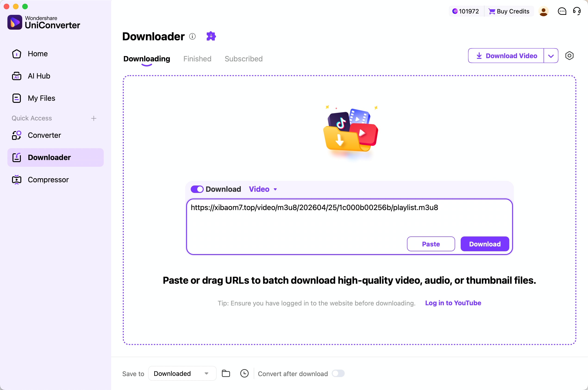Image resolution: width=588 pixels, height=390 pixels.
Task: Switch to the Subscribed tab
Action: point(244,59)
